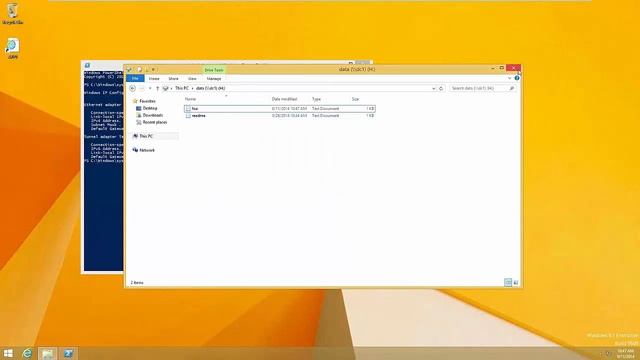
Task: Click the first file's document icon
Action: coord(188,109)
